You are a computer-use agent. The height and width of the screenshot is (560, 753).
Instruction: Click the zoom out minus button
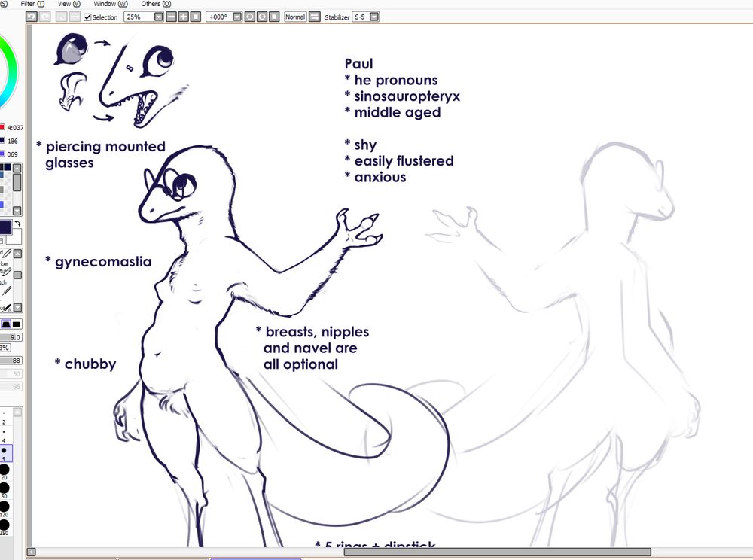[x=172, y=17]
